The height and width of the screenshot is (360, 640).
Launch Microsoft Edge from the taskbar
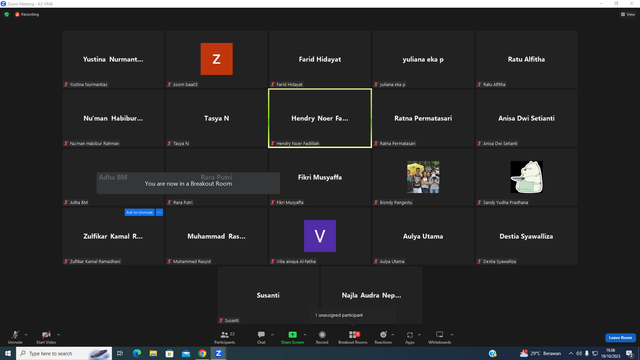[x=137, y=353]
